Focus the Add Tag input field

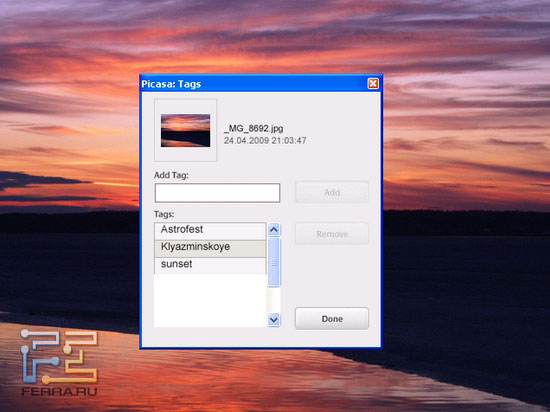click(217, 193)
